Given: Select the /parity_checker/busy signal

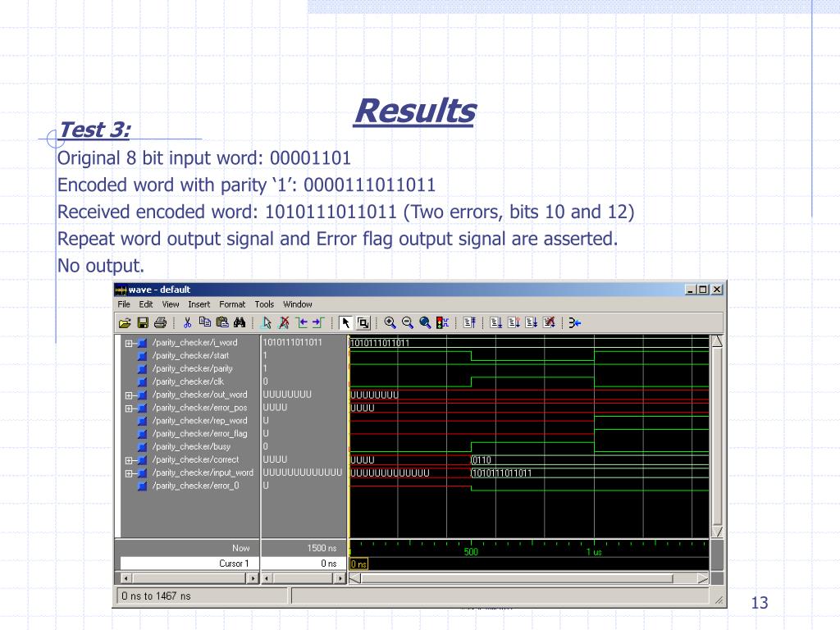Looking at the screenshot, I should (191, 447).
